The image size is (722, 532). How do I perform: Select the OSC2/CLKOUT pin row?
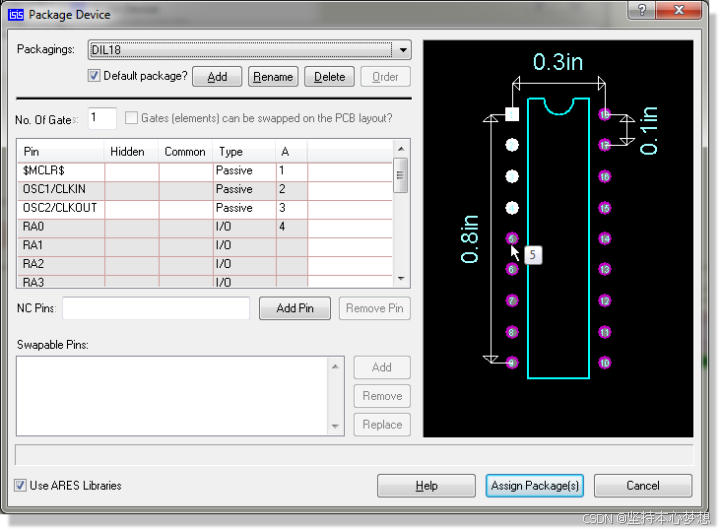[205, 208]
